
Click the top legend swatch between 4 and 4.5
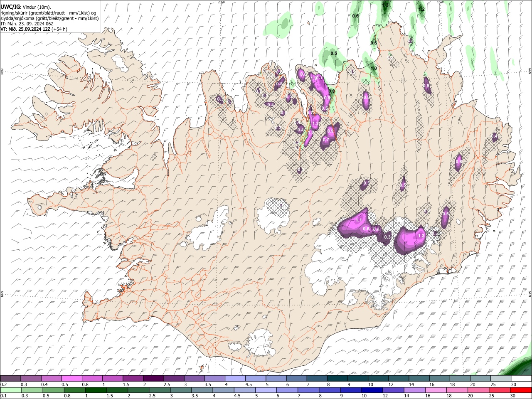coord(235,379)
